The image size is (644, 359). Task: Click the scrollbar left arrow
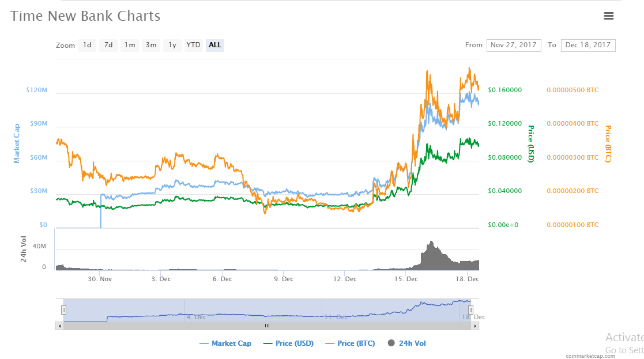point(59,326)
